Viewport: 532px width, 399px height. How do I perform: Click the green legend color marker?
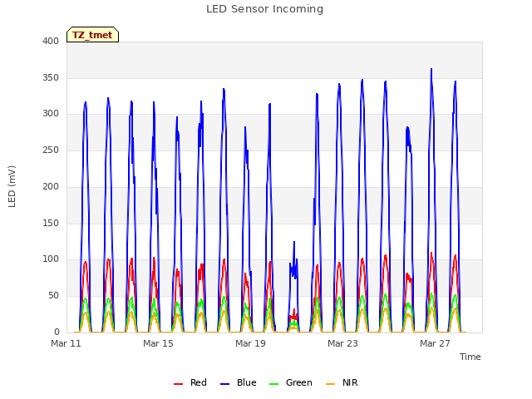[273, 384]
